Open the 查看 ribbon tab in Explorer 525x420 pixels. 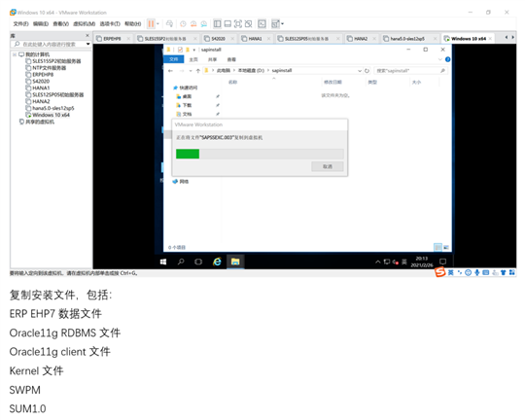point(231,59)
